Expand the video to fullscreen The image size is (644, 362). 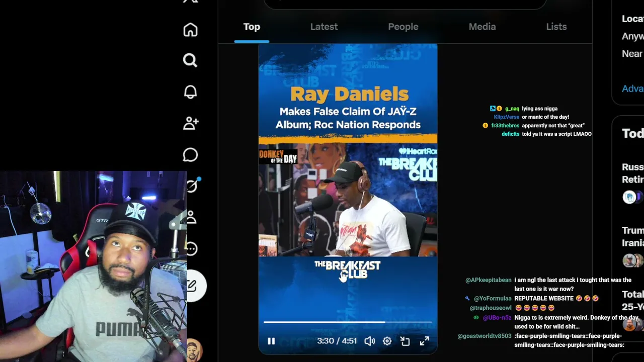[424, 341]
